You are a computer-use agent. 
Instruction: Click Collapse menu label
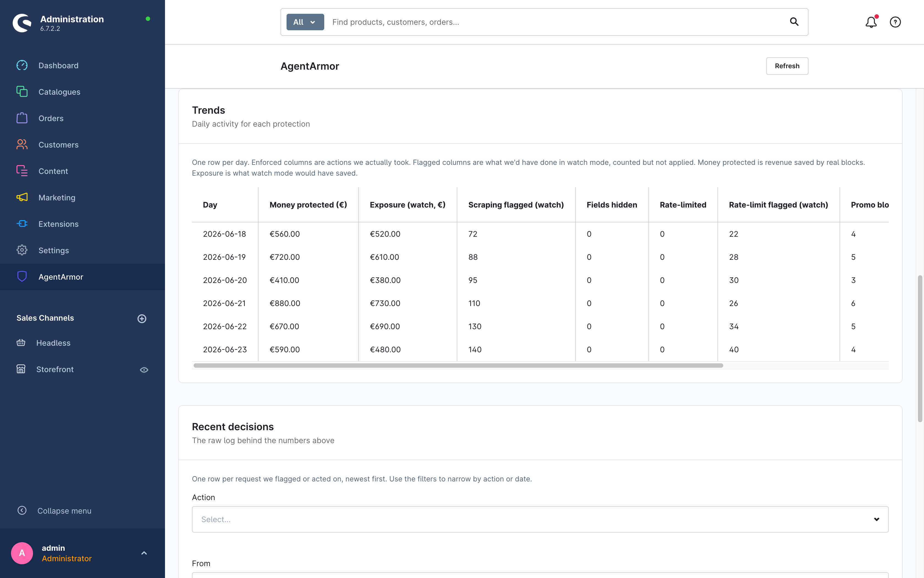click(x=64, y=511)
